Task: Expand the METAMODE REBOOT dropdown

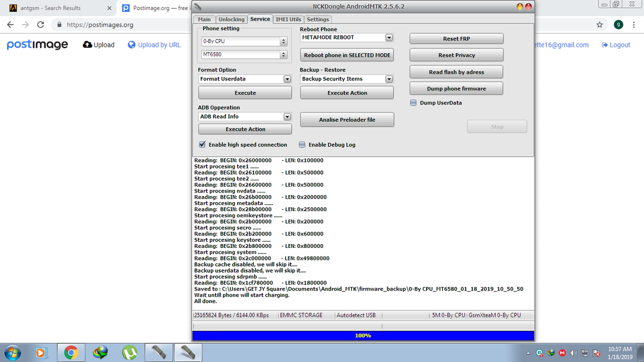Action: (x=389, y=38)
